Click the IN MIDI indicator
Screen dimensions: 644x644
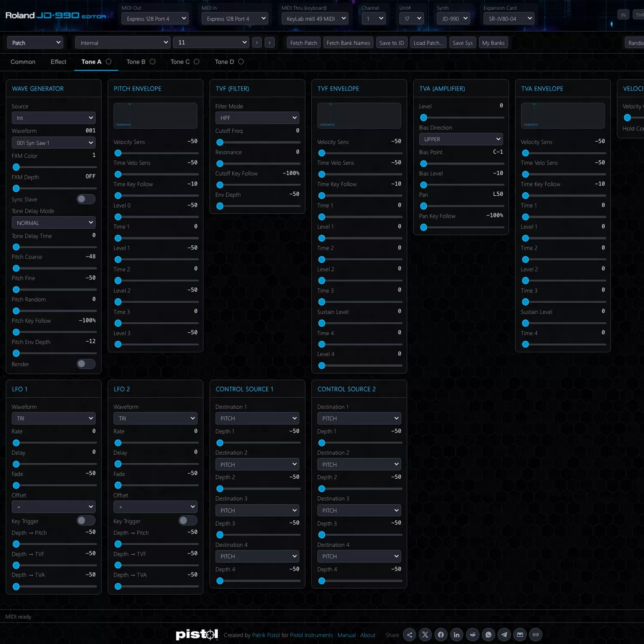tap(623, 15)
